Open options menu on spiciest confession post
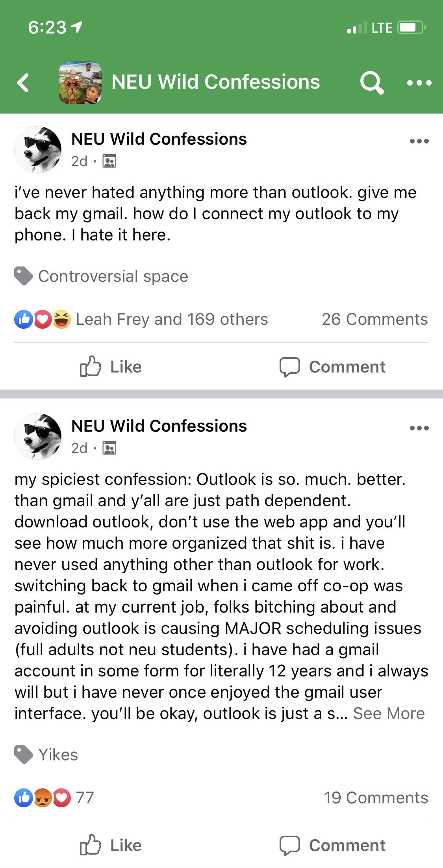This screenshot has height=868, width=443. tap(419, 428)
